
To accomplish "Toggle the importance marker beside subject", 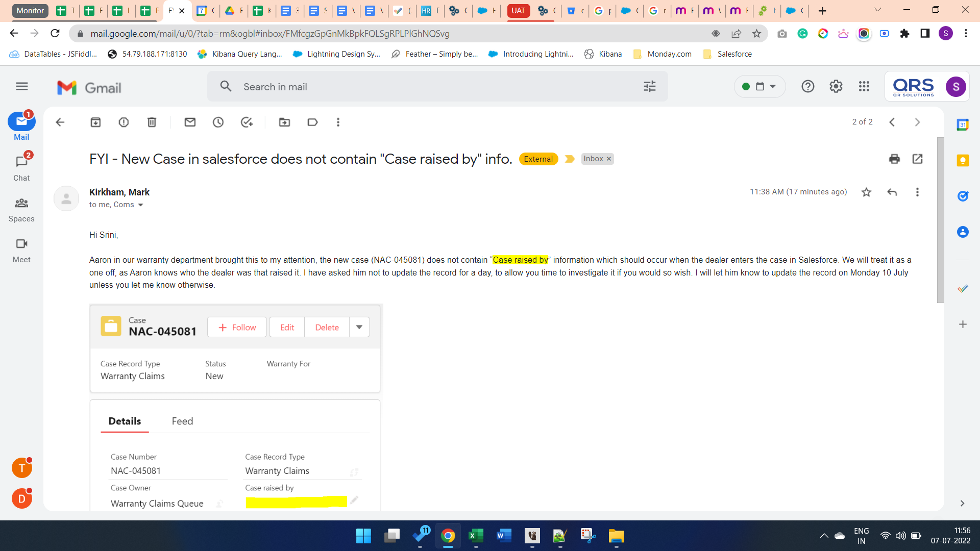I will point(570,159).
